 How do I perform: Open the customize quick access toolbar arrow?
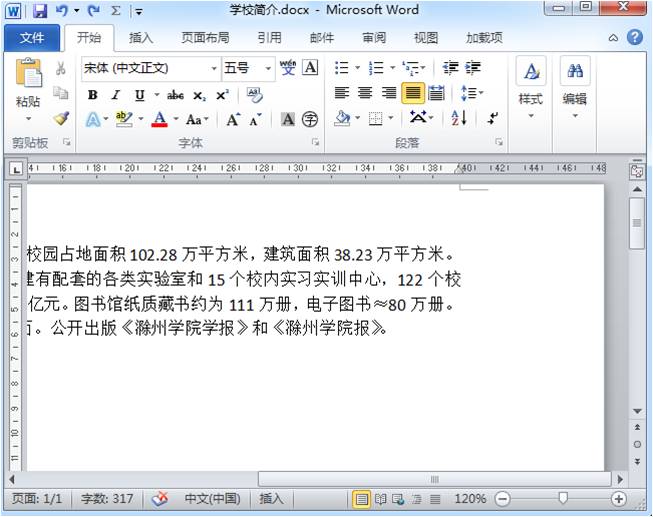click(x=139, y=12)
